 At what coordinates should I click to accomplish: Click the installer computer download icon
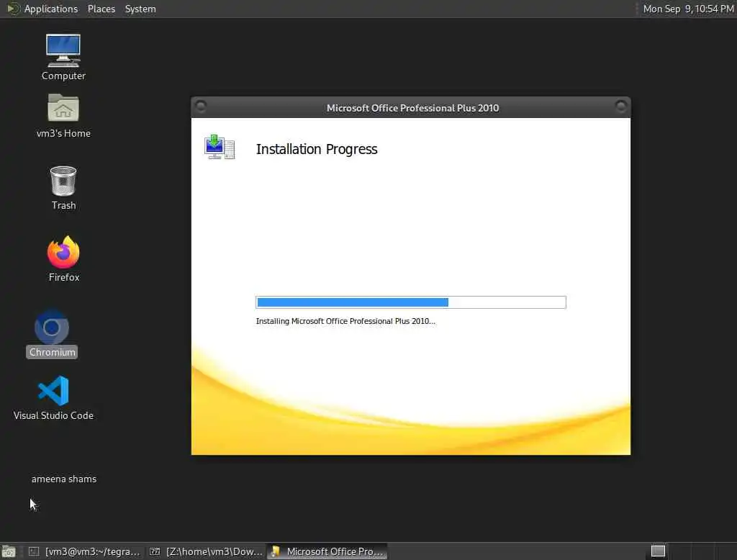click(220, 147)
